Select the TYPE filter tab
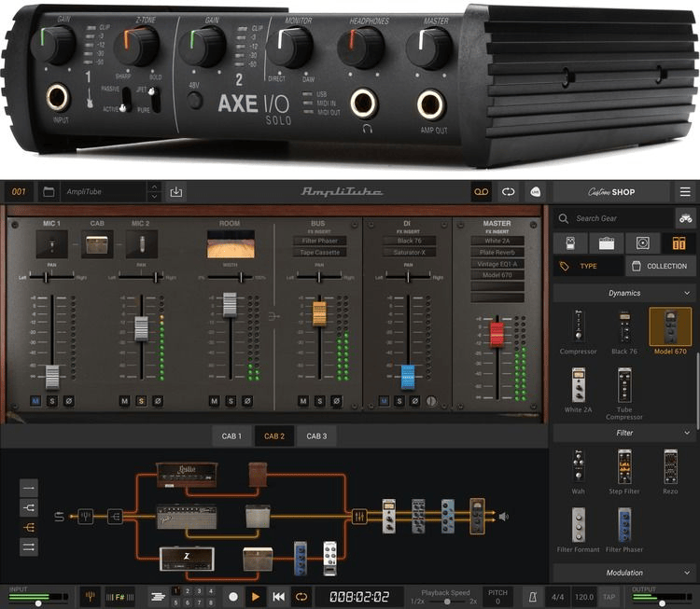 [x=588, y=266]
